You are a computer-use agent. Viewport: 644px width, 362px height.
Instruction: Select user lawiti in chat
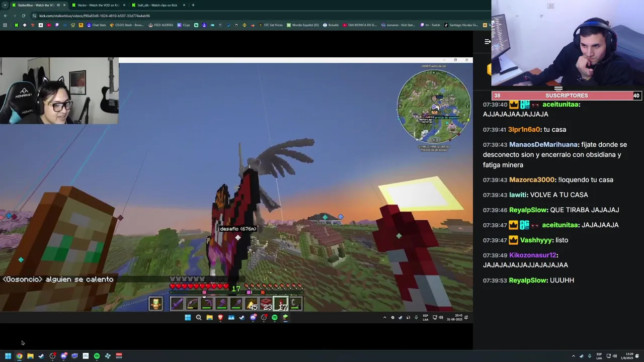(x=518, y=195)
